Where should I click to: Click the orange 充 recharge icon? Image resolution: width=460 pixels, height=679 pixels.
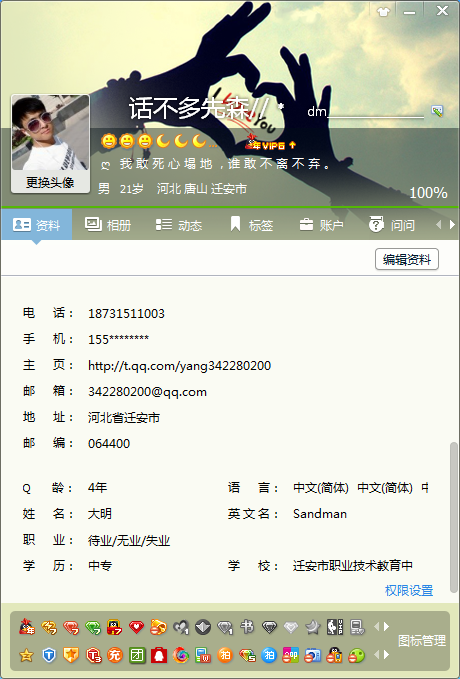115,655
